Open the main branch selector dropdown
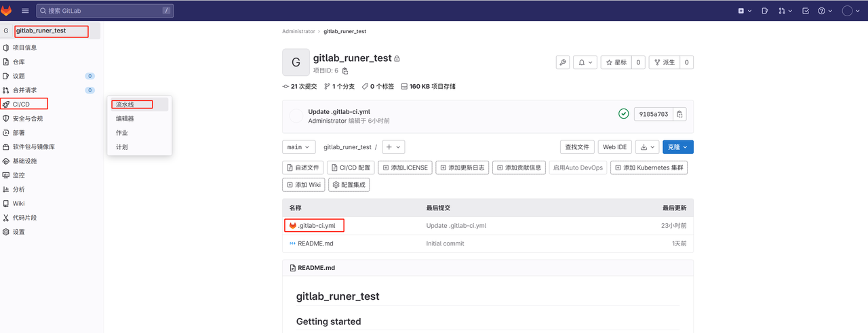This screenshot has width=868, height=333. (x=299, y=147)
